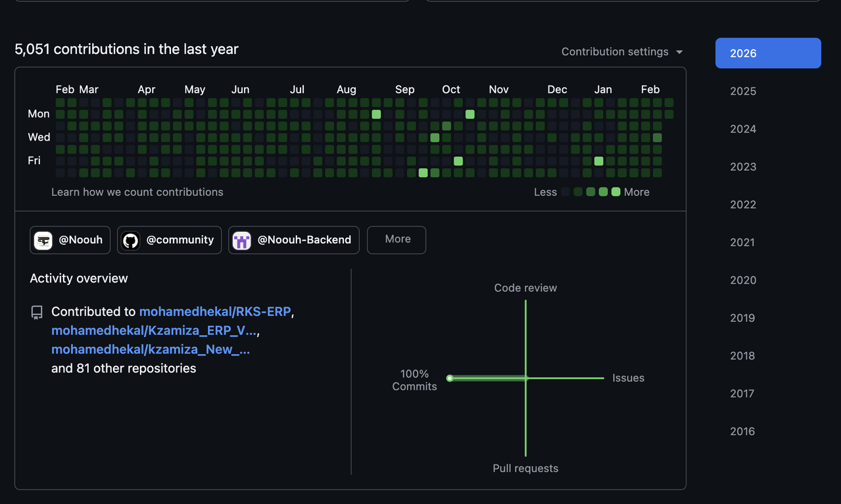Expand the More organizations filter

point(396,240)
